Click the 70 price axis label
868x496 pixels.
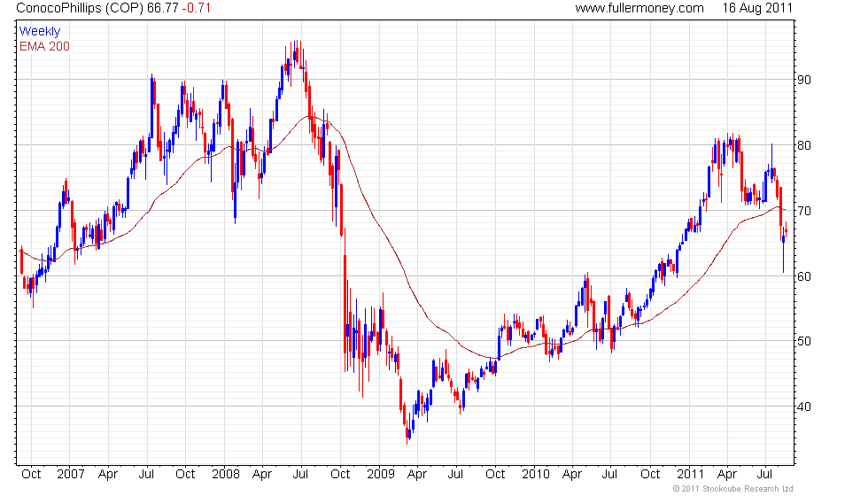[x=804, y=211]
